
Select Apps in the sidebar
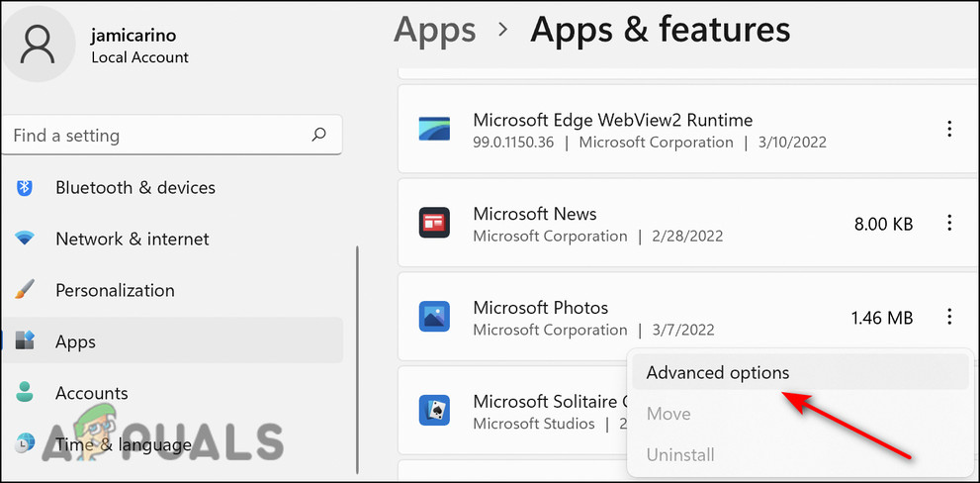point(172,341)
